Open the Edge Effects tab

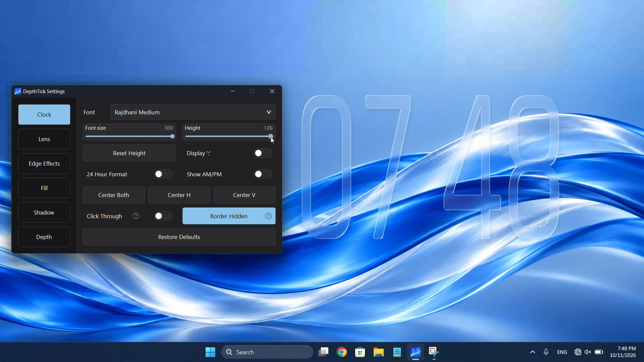(44, 164)
